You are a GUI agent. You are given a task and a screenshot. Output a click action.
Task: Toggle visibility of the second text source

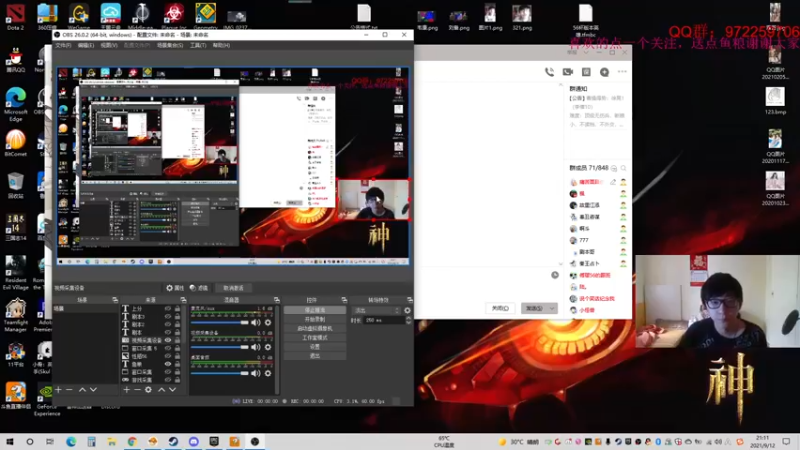click(x=167, y=316)
